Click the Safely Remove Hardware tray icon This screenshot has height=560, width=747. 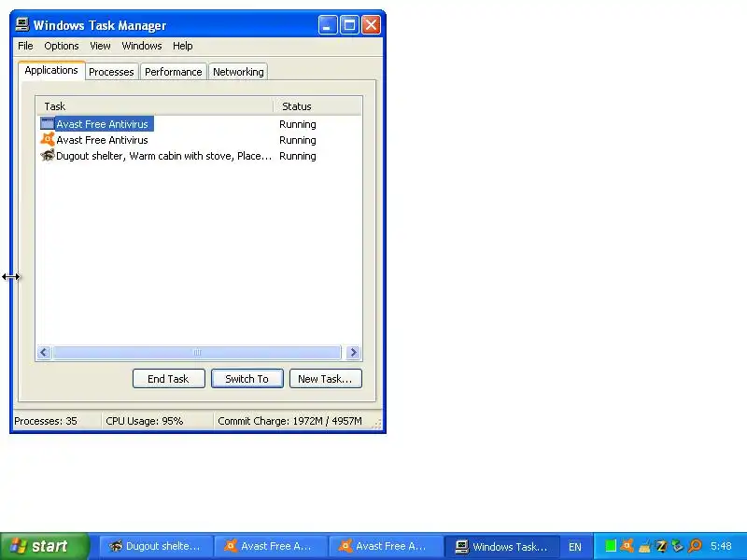(x=678, y=546)
